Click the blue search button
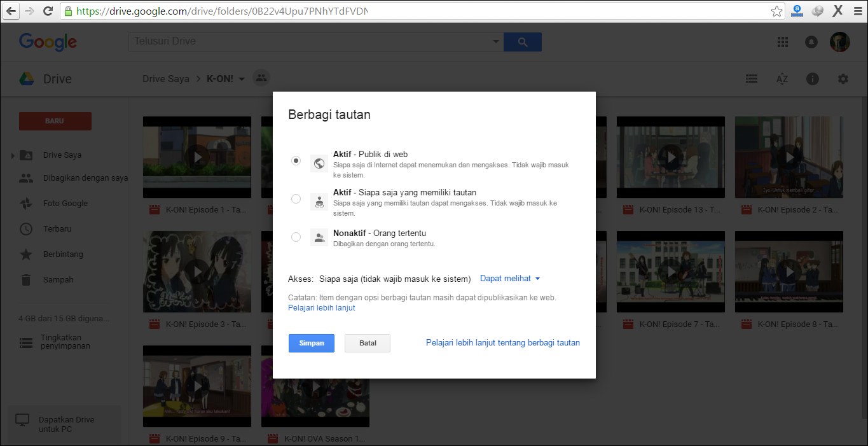868x446 pixels. point(523,42)
